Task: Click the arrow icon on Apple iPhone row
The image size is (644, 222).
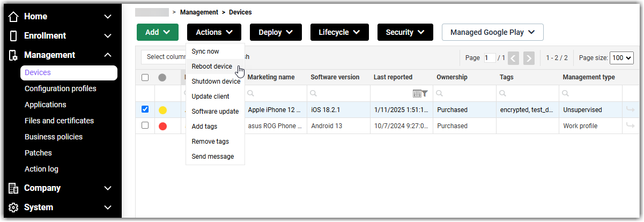Action: click(630, 110)
